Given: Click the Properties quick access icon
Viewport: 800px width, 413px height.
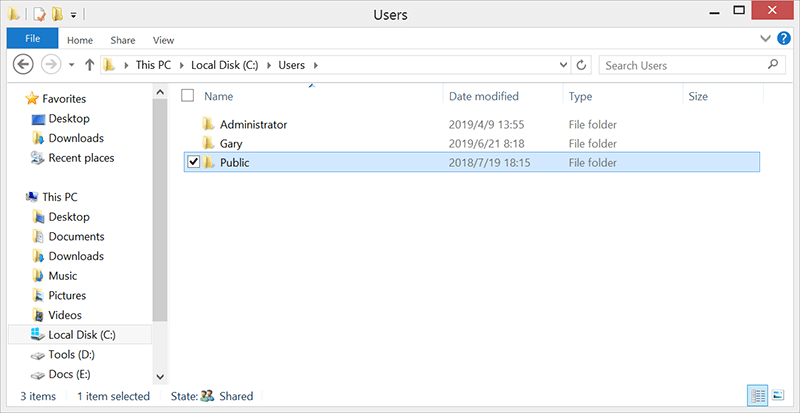Looking at the screenshot, I should (x=39, y=14).
